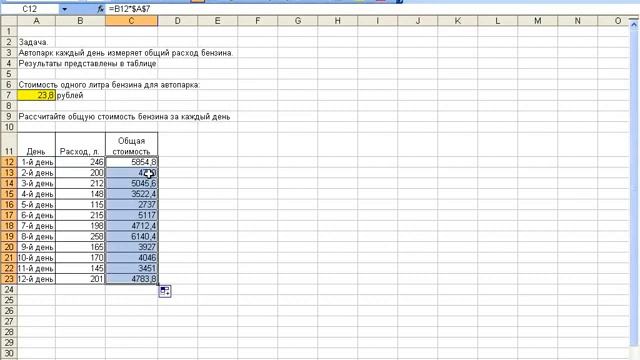This screenshot has height=360, width=640.
Task: Click the consumption cell 148
Action: 80,194
